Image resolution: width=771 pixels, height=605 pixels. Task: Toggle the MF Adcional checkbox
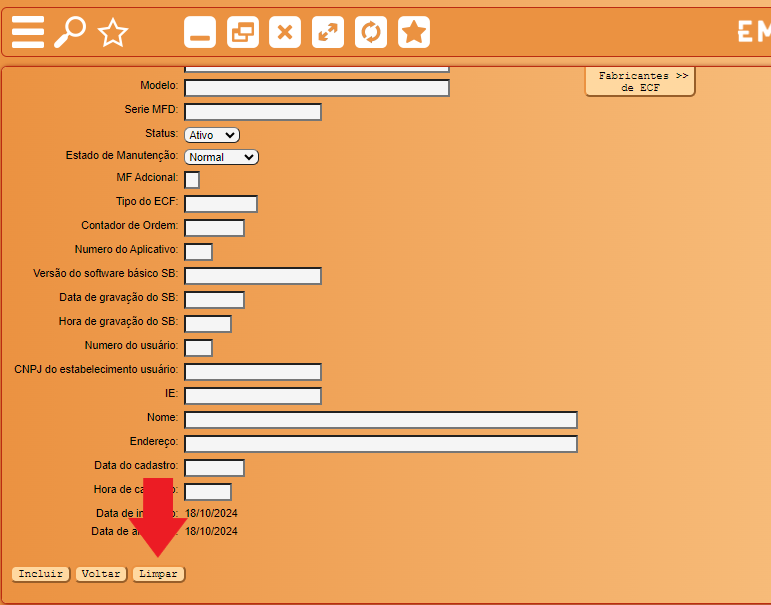pyautogui.click(x=192, y=180)
